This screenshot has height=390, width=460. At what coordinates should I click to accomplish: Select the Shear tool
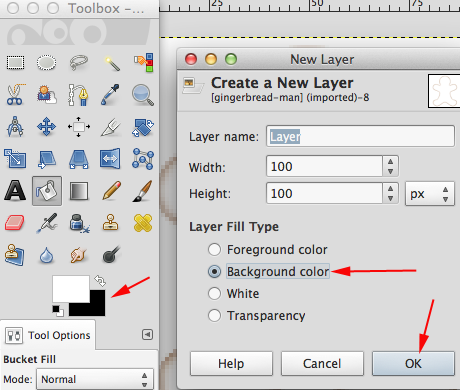click(x=47, y=159)
